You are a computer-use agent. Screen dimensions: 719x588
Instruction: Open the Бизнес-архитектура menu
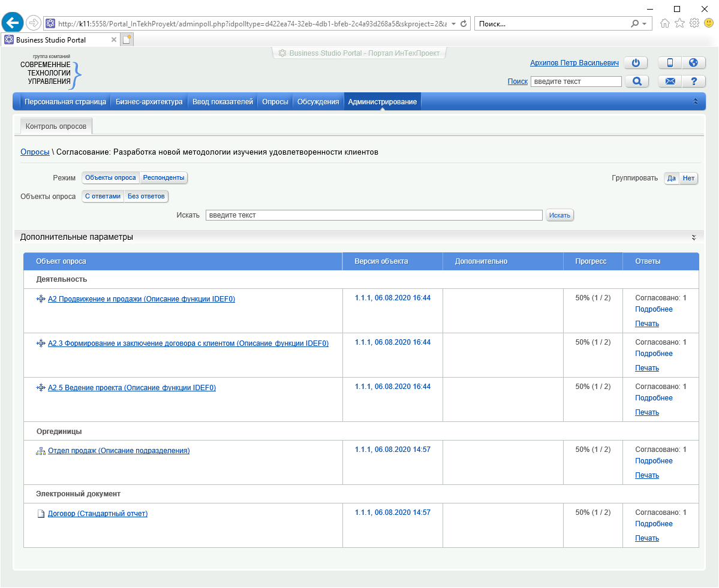tap(149, 102)
